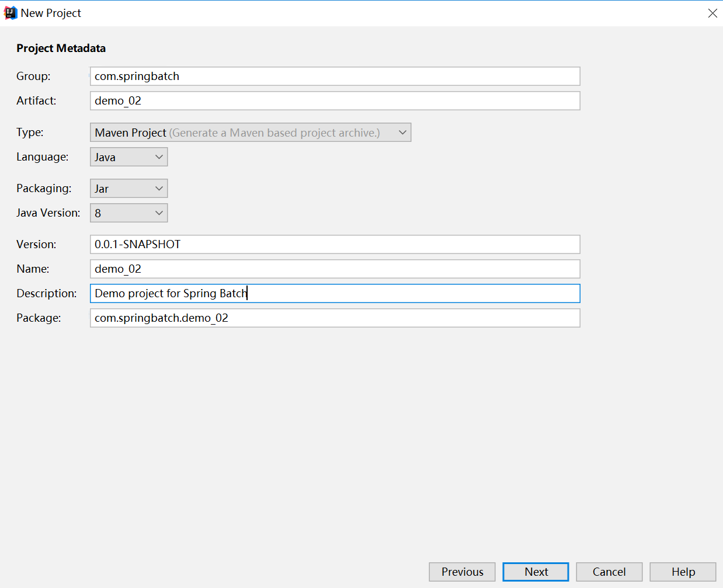Cancel the new project wizard
Image resolution: width=723 pixels, height=588 pixels.
click(x=609, y=572)
